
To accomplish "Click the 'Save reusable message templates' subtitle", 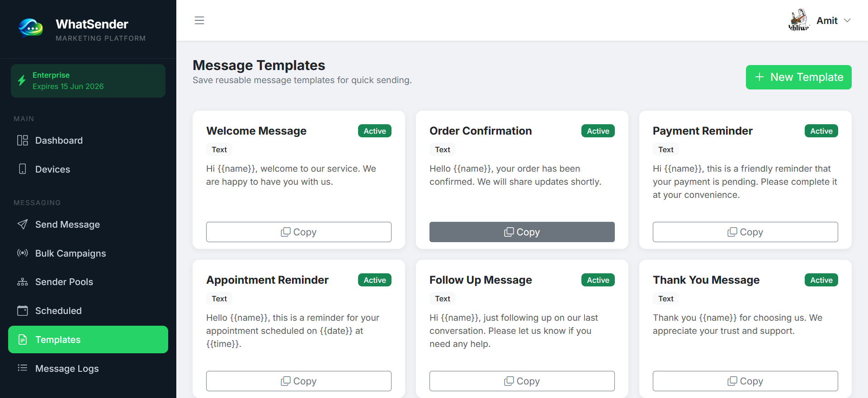I will [302, 80].
